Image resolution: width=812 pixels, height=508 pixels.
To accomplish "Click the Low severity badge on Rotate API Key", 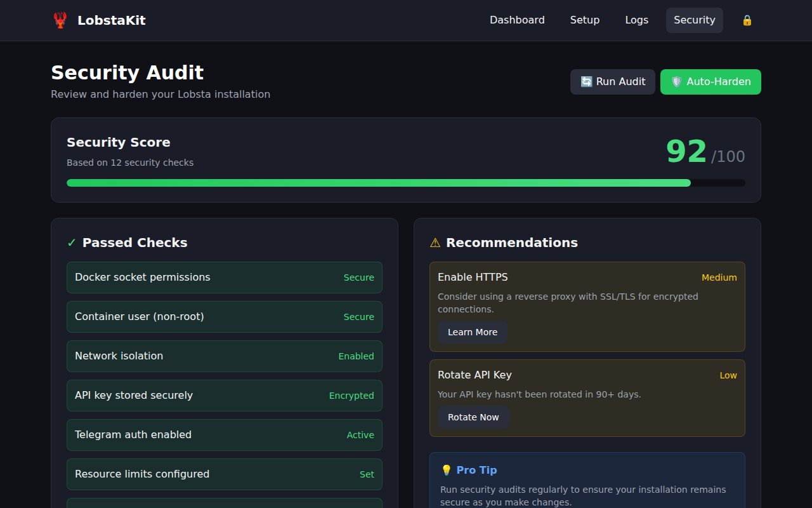I will pos(728,375).
